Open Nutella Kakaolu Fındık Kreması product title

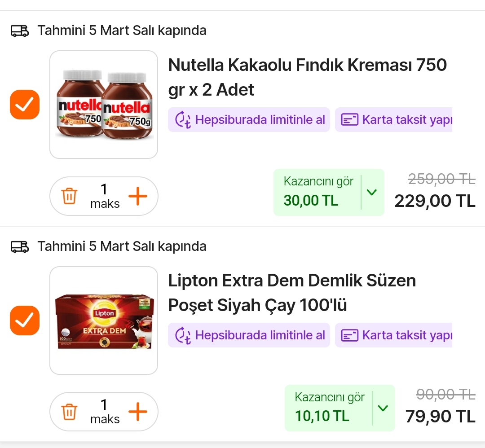[x=307, y=77]
